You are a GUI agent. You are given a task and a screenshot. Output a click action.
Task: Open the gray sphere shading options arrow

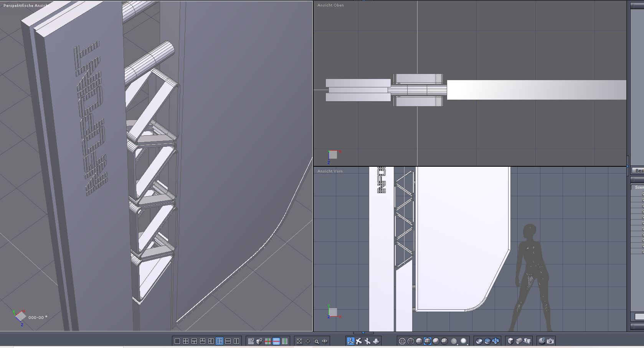457,344
